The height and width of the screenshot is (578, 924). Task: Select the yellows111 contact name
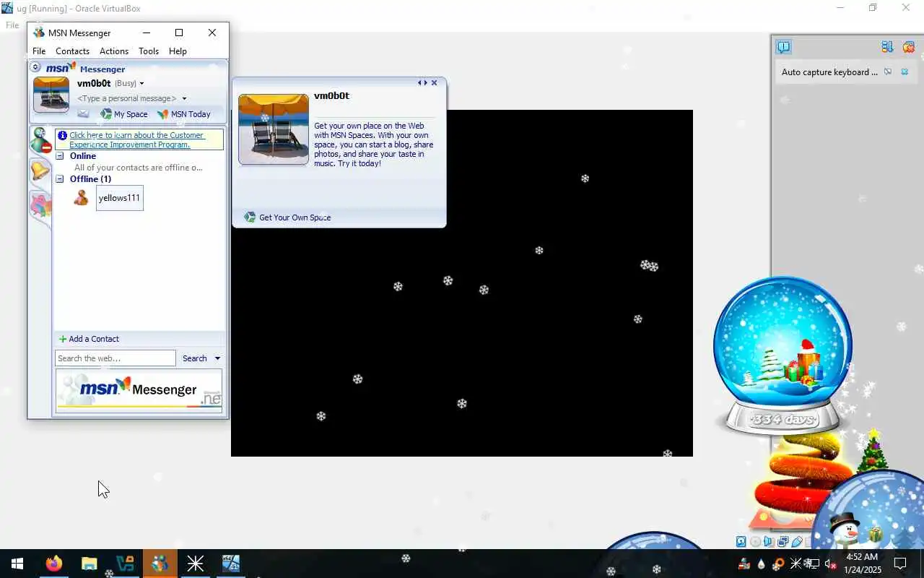click(x=119, y=198)
